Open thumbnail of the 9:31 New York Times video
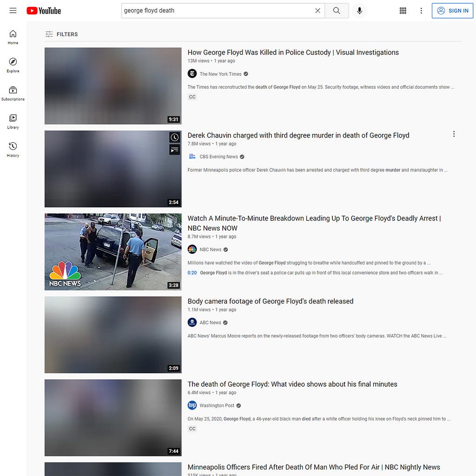476x476 pixels. (x=113, y=86)
